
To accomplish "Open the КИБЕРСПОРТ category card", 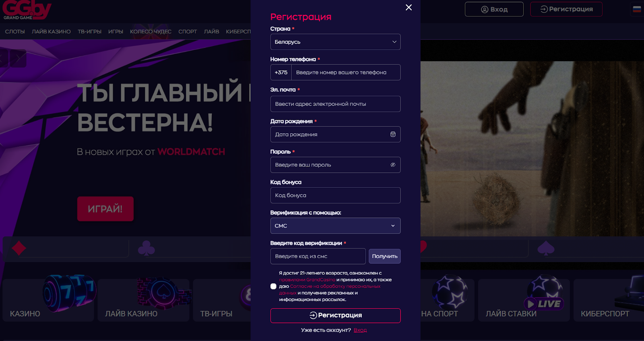I will point(609,300).
